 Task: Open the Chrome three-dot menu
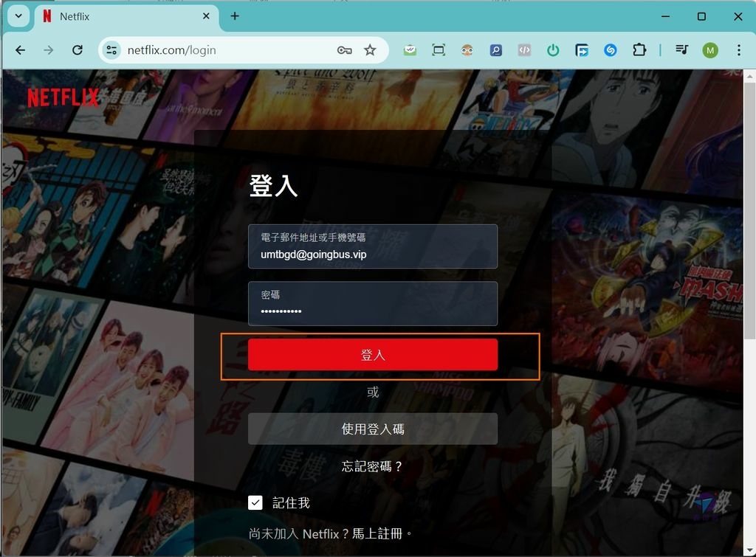coord(738,50)
